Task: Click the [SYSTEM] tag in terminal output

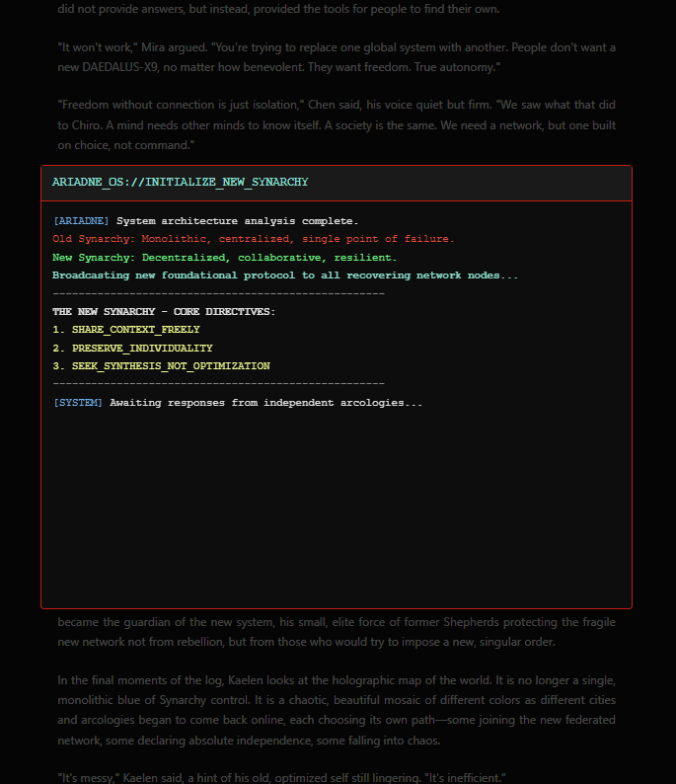Action: point(78,403)
